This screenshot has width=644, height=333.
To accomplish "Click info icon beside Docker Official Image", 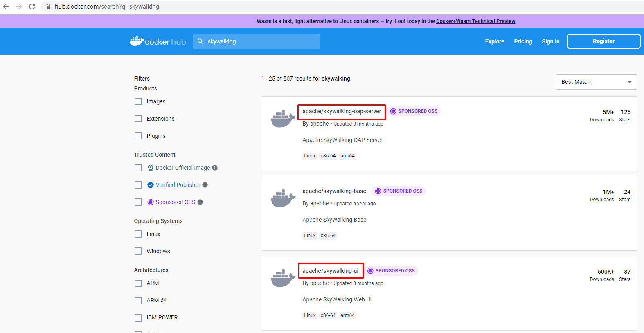I will [x=215, y=168].
